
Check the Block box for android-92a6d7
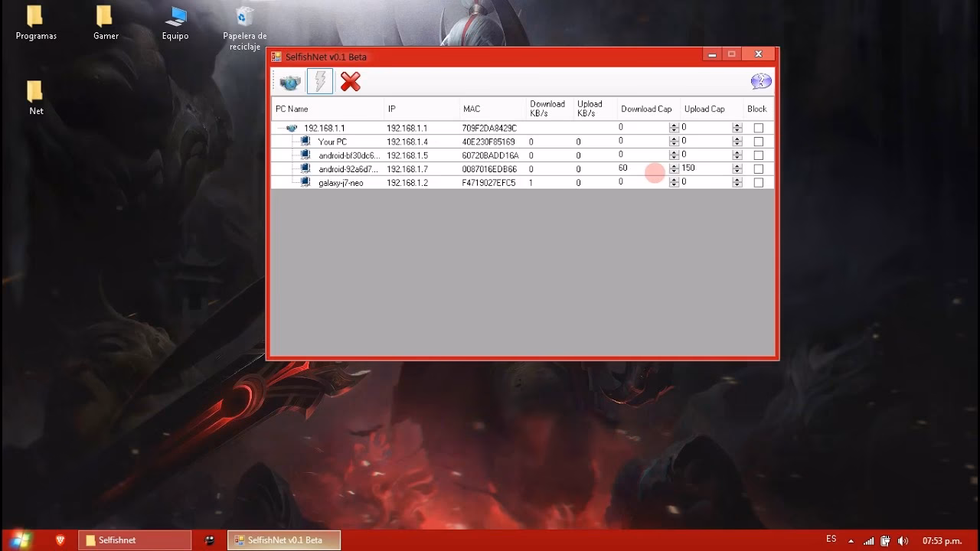[x=758, y=168]
